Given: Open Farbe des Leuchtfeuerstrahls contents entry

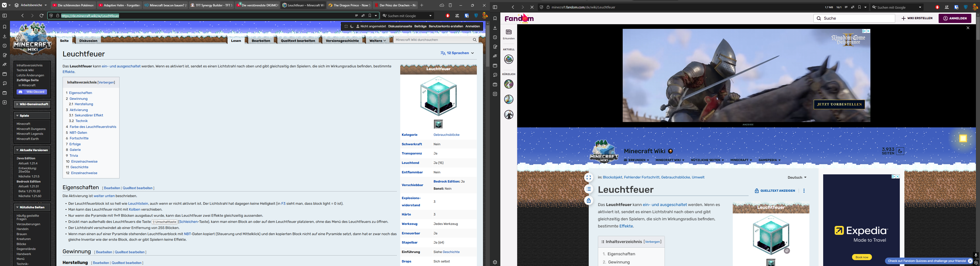Looking at the screenshot, I should click(x=93, y=127).
